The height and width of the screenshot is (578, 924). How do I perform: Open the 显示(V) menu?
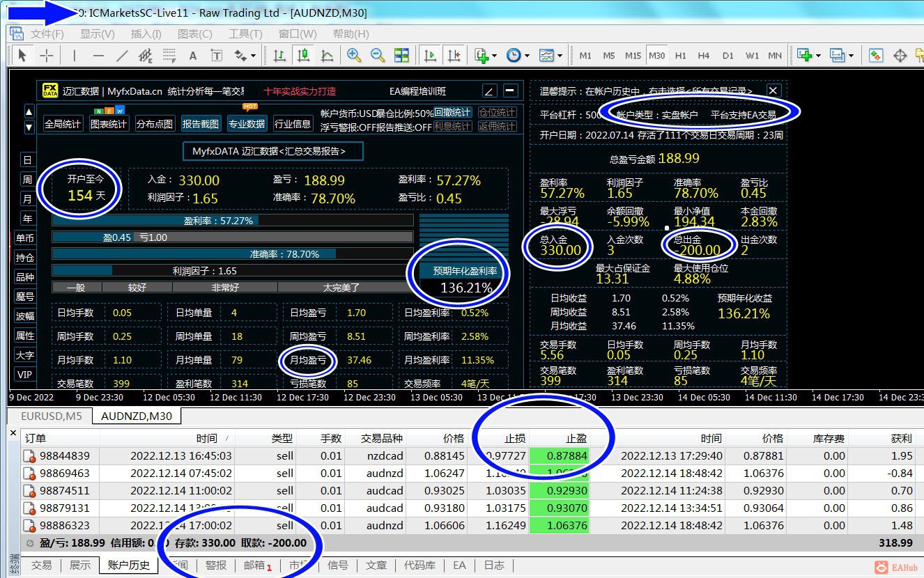click(x=98, y=34)
